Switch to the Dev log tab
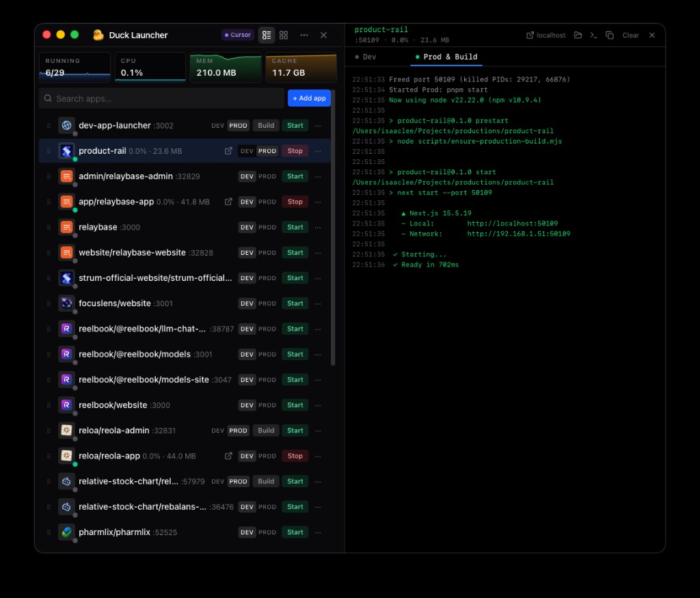The height and width of the screenshot is (598, 700). [x=366, y=57]
